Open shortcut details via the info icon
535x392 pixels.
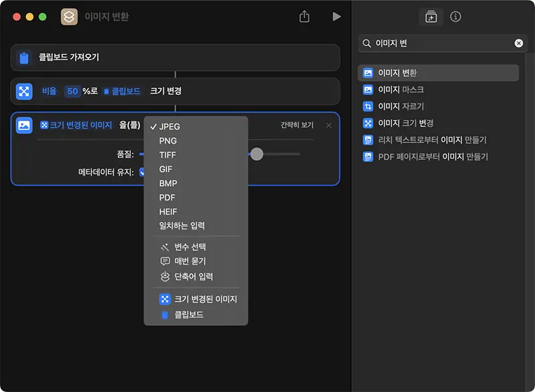pos(455,18)
